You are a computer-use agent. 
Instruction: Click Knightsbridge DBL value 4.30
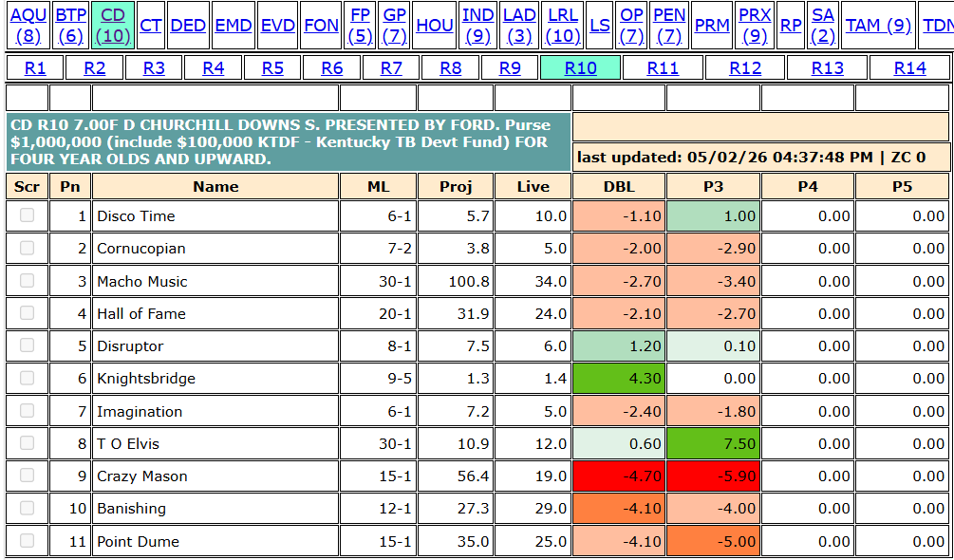pyautogui.click(x=619, y=378)
